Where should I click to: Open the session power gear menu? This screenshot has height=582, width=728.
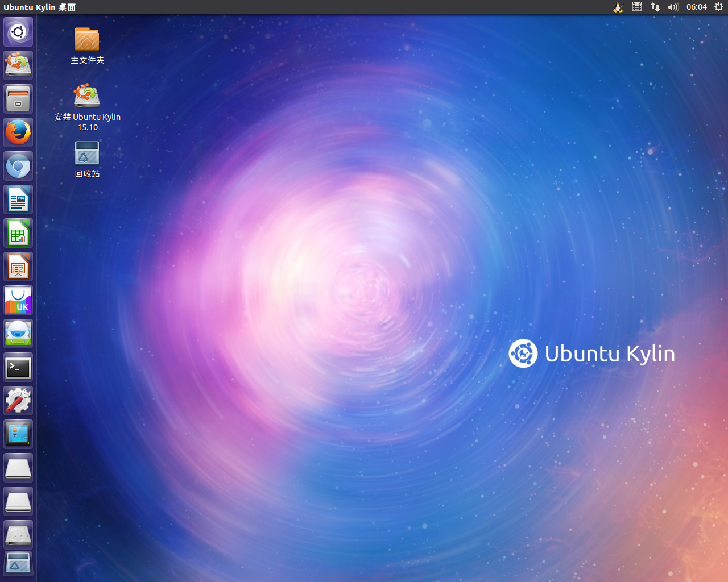point(718,7)
